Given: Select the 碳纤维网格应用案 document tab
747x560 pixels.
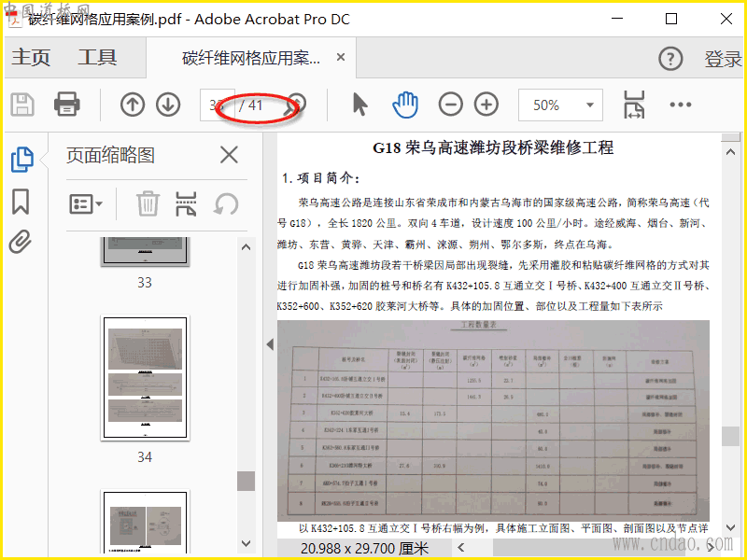Looking at the screenshot, I should tap(251, 58).
